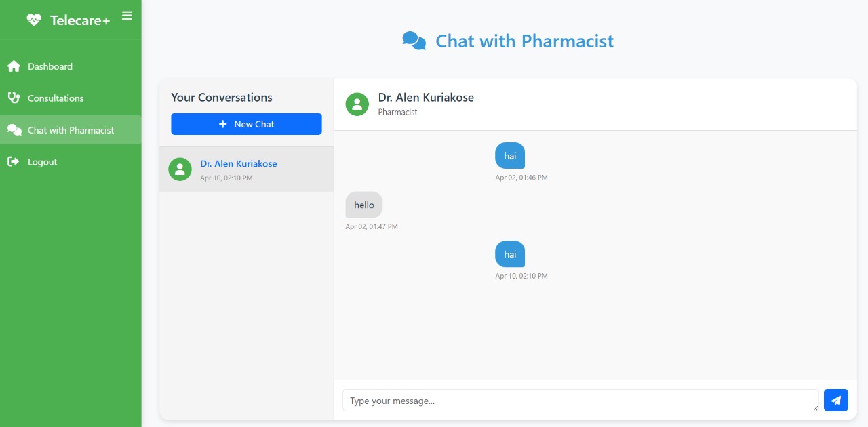Screen dimensions: 868x427
Task: Click the textarea resize handle
Action: (816, 407)
